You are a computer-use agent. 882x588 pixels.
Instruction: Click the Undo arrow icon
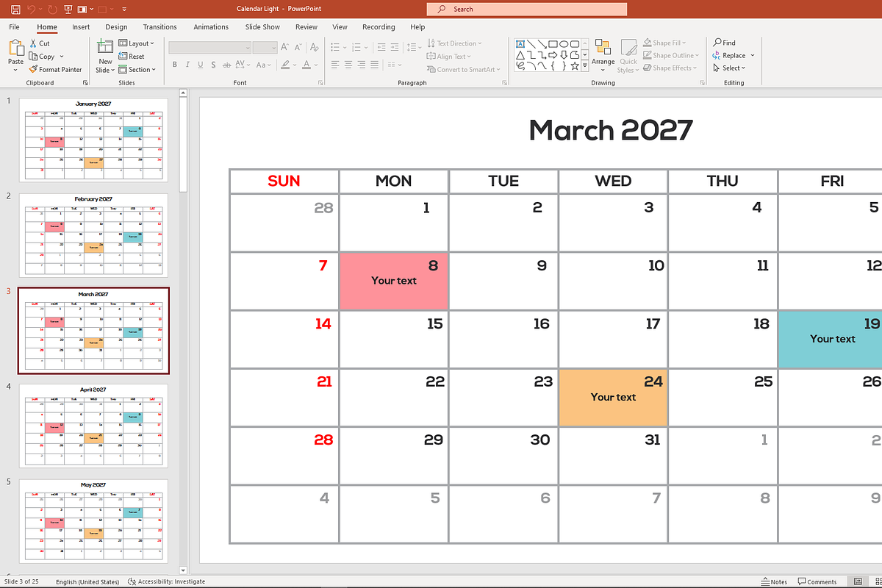pyautogui.click(x=32, y=10)
